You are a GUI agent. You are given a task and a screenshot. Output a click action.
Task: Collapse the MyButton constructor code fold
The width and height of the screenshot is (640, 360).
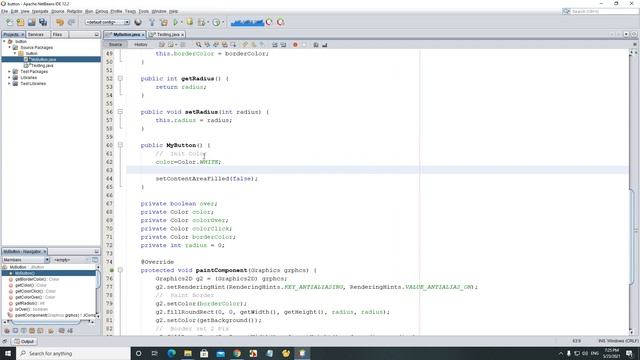[120, 145]
